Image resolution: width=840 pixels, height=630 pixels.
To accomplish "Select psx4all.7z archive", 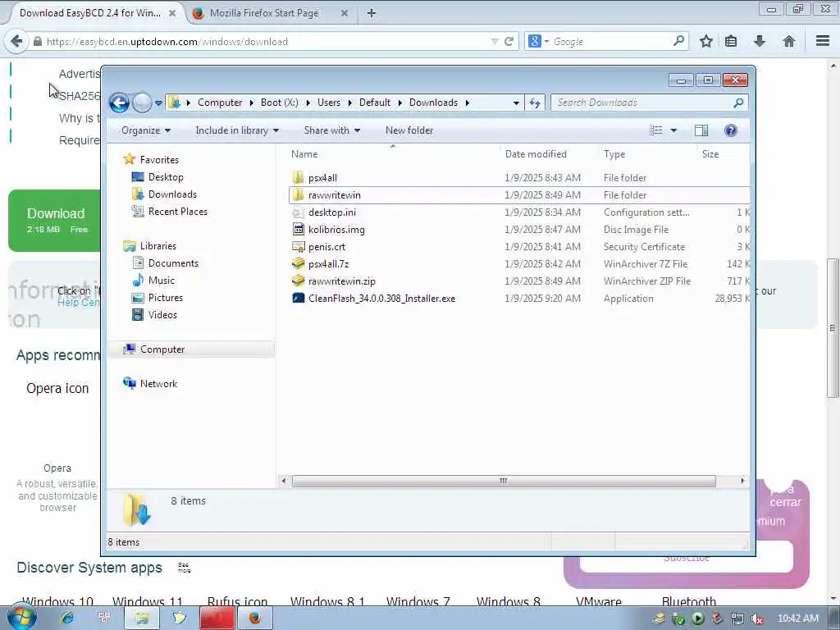I will tap(328, 263).
